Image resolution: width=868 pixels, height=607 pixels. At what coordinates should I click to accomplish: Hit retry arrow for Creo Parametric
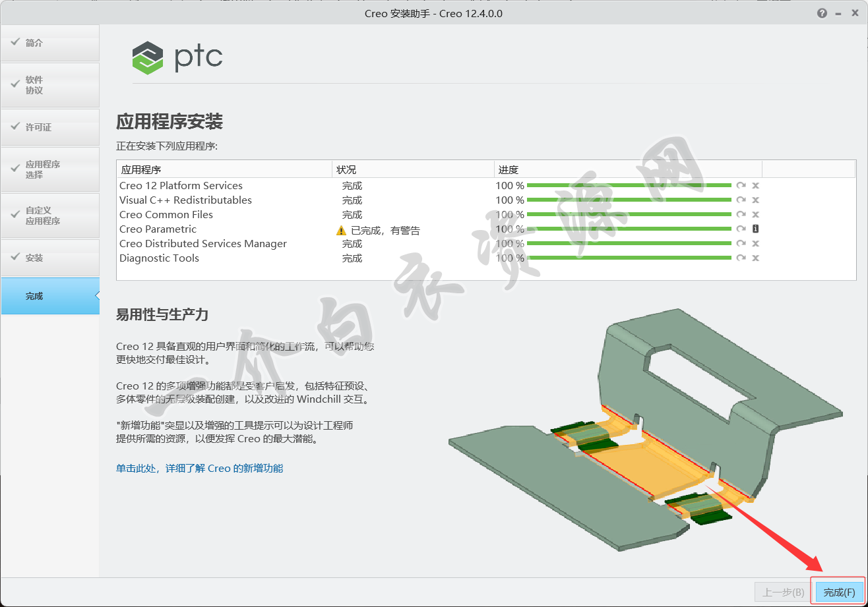[x=741, y=229]
